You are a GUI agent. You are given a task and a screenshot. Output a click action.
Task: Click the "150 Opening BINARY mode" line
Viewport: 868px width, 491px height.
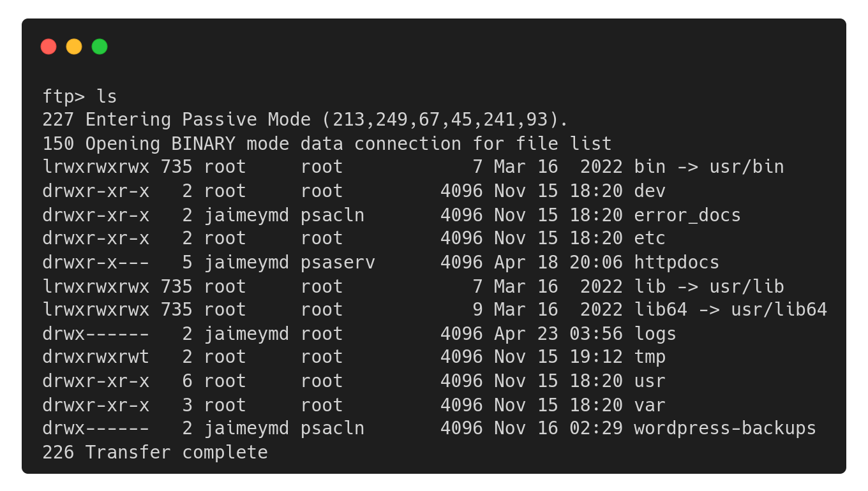pos(327,143)
